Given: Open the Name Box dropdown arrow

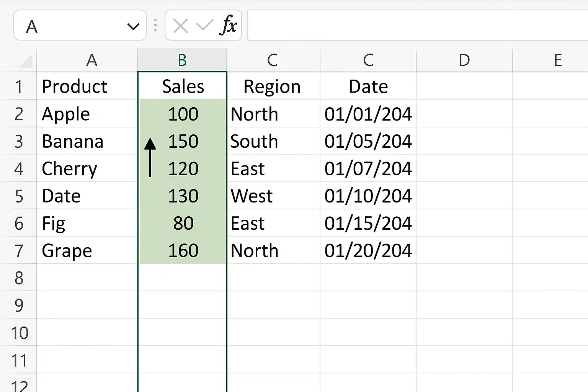Looking at the screenshot, I should (x=133, y=26).
